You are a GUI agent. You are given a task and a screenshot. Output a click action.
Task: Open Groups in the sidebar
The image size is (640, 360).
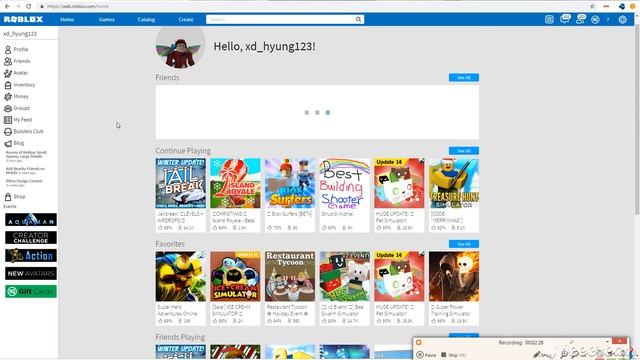[x=17, y=108]
